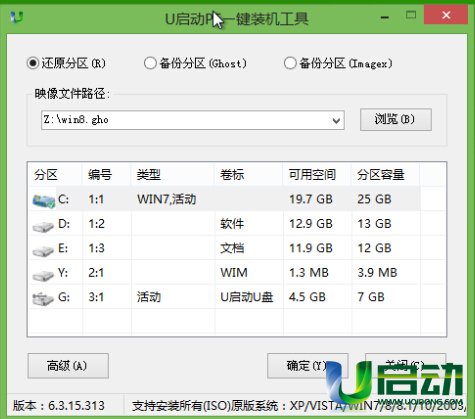Expand the image file path dropdown

[336, 121]
